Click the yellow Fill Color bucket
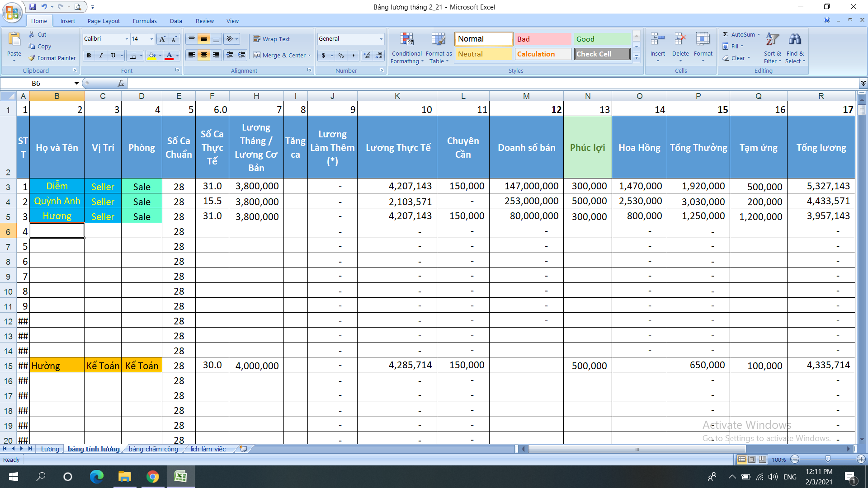The width and height of the screenshot is (868, 488). pyautogui.click(x=152, y=55)
